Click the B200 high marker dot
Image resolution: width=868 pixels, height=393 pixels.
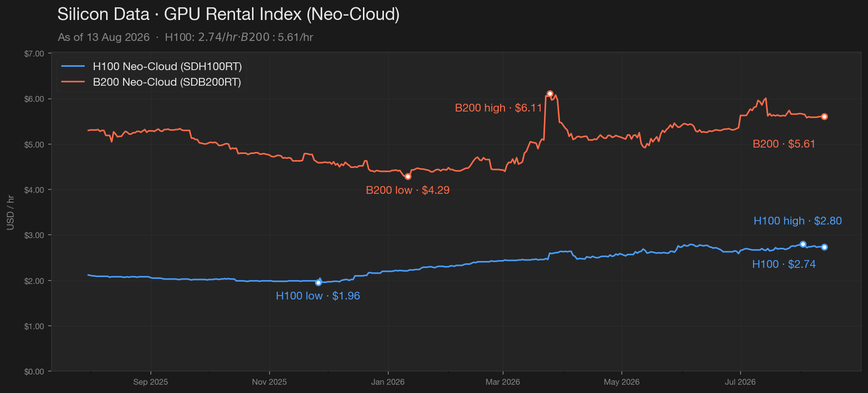coord(550,94)
